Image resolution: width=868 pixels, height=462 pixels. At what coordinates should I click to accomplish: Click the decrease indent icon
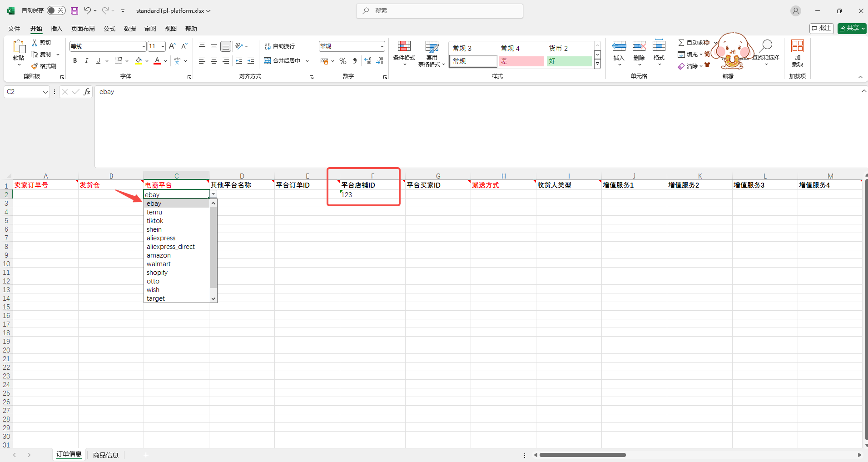239,60
